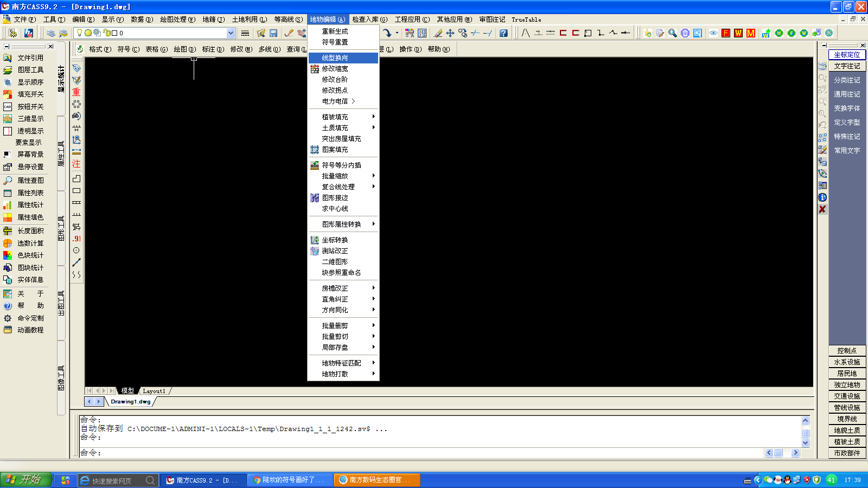Click the grid table icon in top toolbar
868x488 pixels.
tap(422, 33)
